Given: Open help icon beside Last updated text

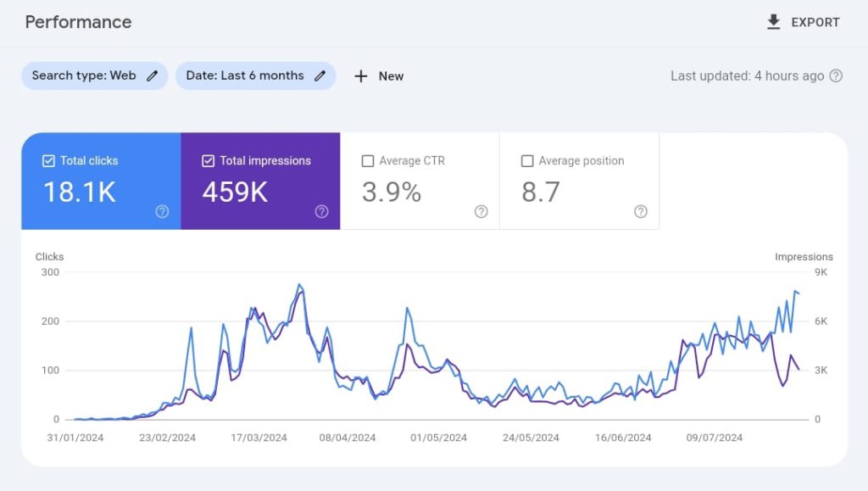Looking at the screenshot, I should [836, 75].
